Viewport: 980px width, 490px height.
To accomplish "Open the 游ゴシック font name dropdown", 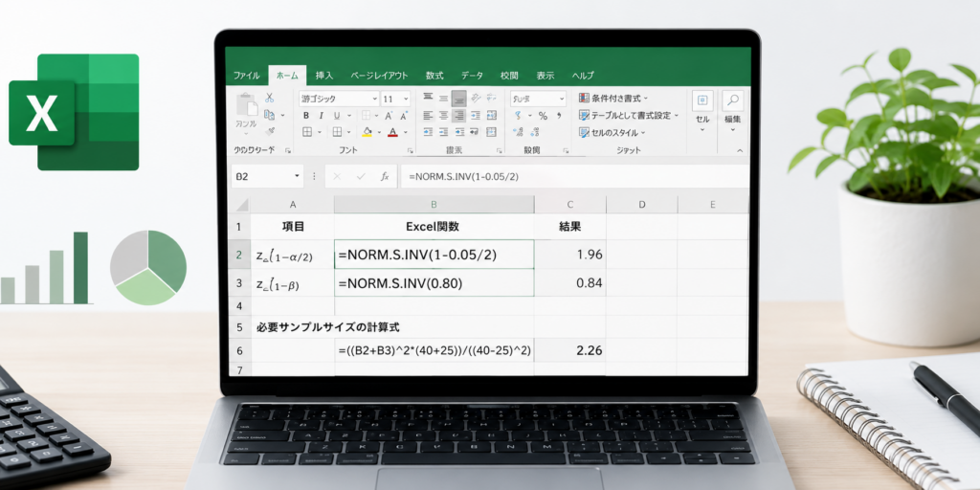I will point(375,99).
